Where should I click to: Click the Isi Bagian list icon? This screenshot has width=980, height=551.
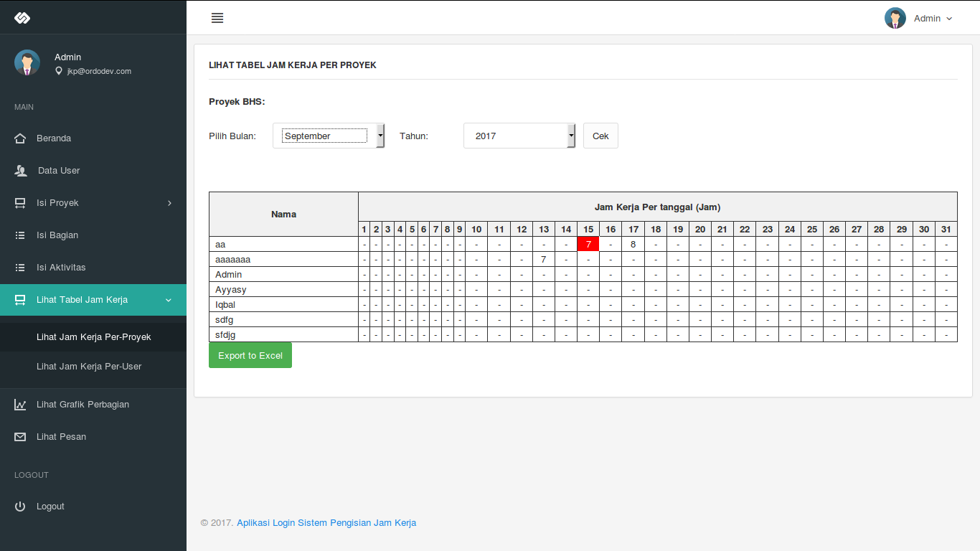[x=20, y=235]
